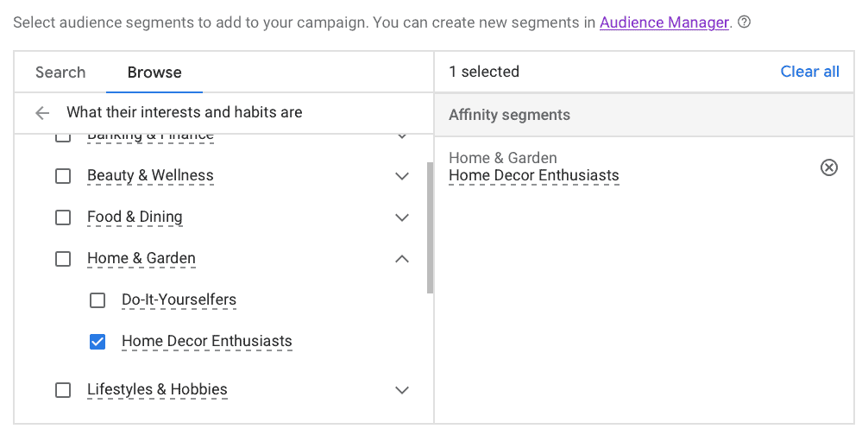Select the Home & Garden checkbox
Image resolution: width=868 pixels, height=435 pixels.
pyautogui.click(x=63, y=259)
